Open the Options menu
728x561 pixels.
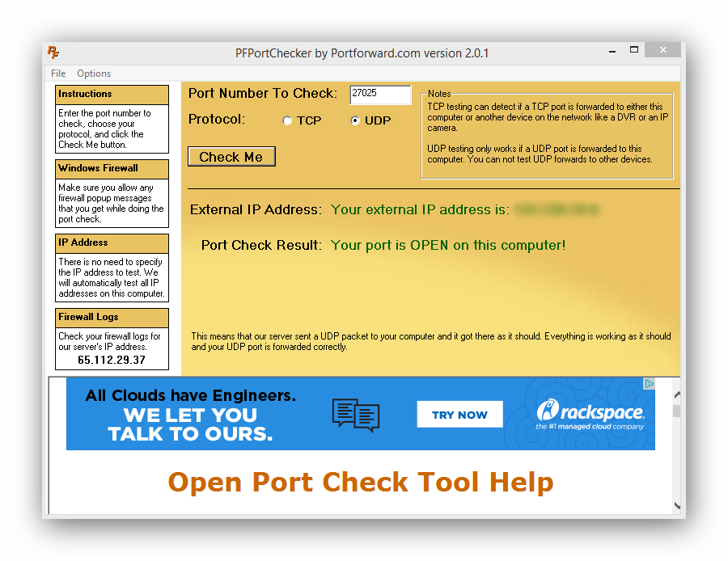(94, 74)
